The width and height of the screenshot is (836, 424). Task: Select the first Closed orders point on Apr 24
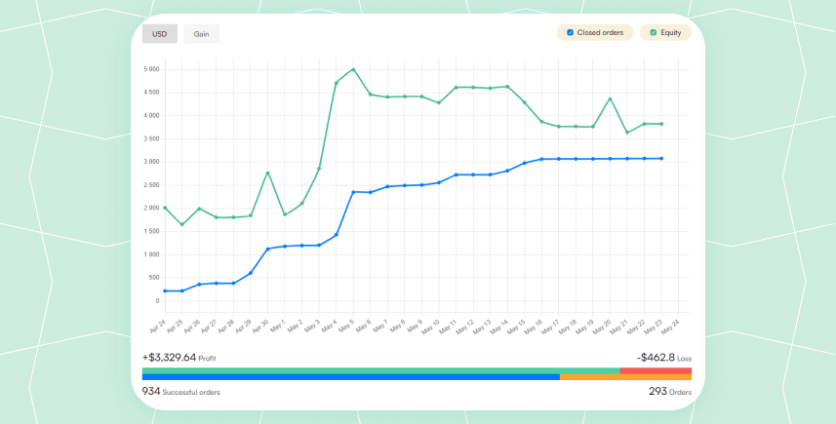165,291
